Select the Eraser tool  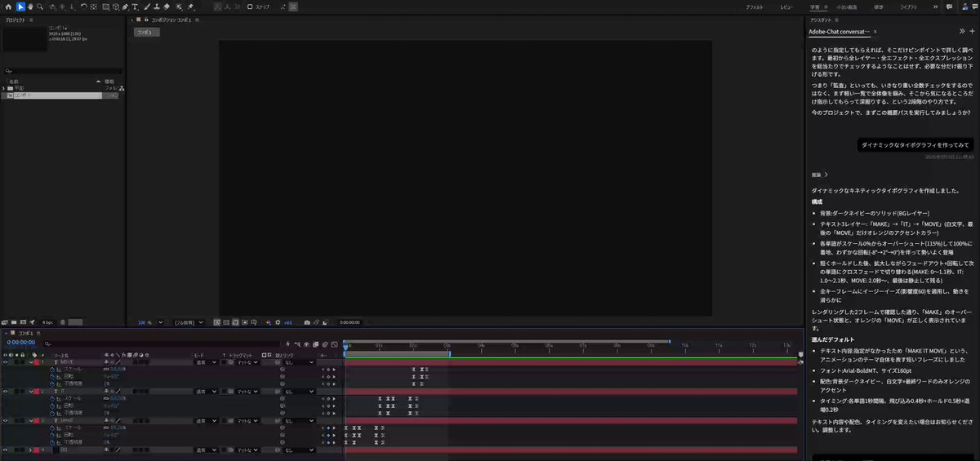[167, 7]
